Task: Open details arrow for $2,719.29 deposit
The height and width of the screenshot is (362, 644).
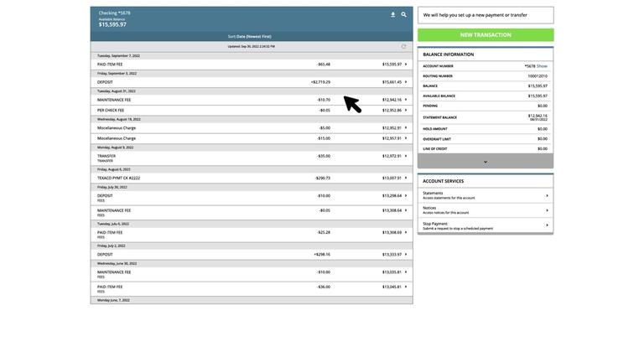Action: (406, 82)
